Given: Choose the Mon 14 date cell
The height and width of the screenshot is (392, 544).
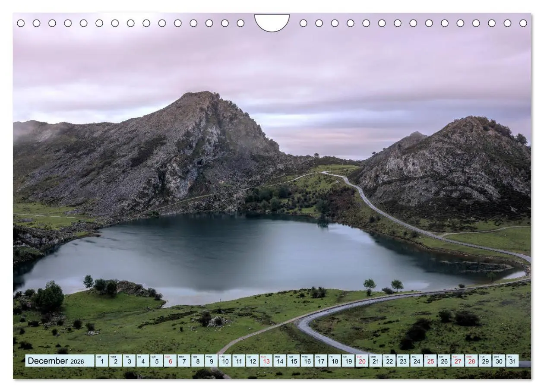Looking at the screenshot, I should (280, 361).
